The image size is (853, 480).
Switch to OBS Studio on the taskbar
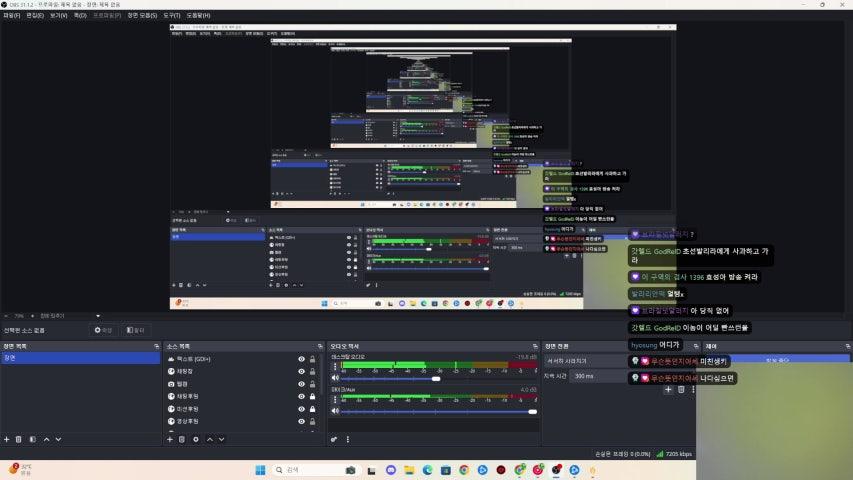pos(556,470)
